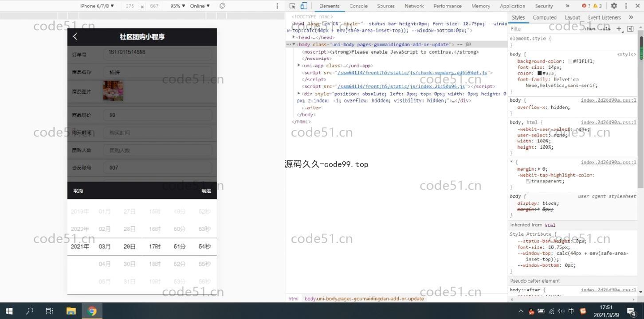644x319 pixels.
Task: Switch to Chrome on the taskbar
Action: pyautogui.click(x=92, y=311)
